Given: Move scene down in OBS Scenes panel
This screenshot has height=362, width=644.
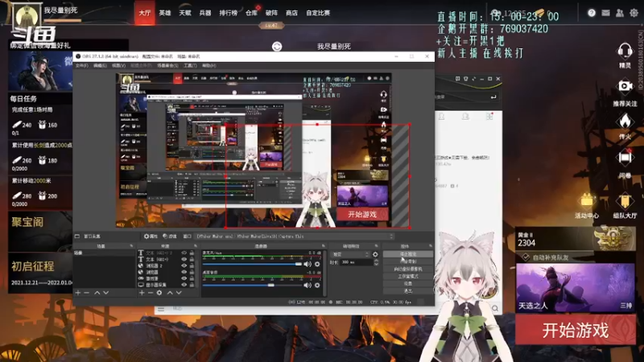Looking at the screenshot, I should point(106,293).
